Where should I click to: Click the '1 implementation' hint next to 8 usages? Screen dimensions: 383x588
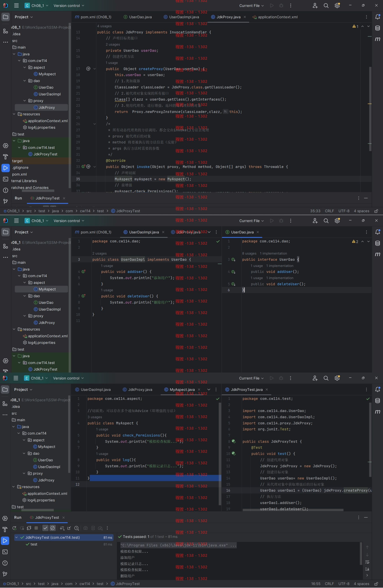(273, 253)
